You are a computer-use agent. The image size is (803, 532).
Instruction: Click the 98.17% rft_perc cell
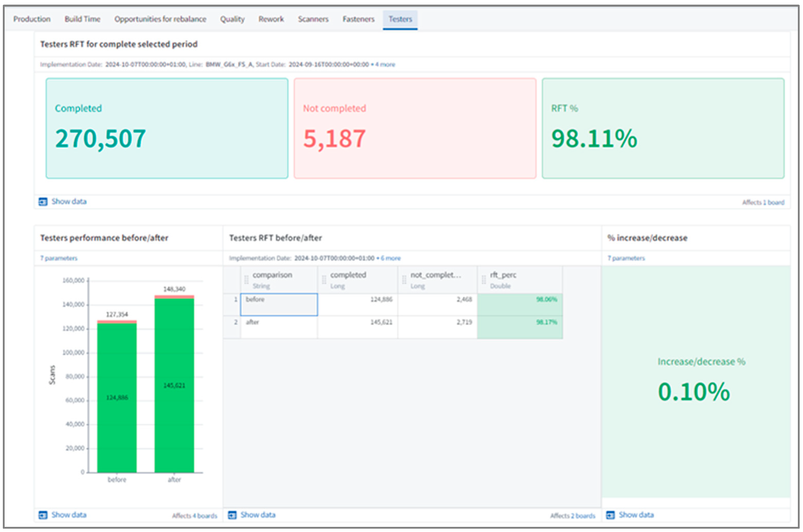pyautogui.click(x=520, y=327)
